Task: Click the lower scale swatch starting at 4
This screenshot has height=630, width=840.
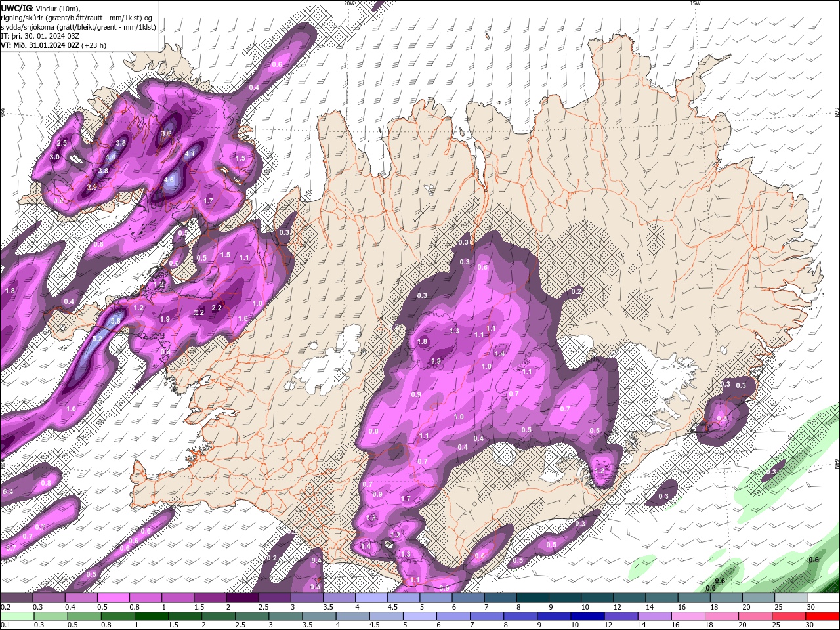Action: tap(352, 616)
